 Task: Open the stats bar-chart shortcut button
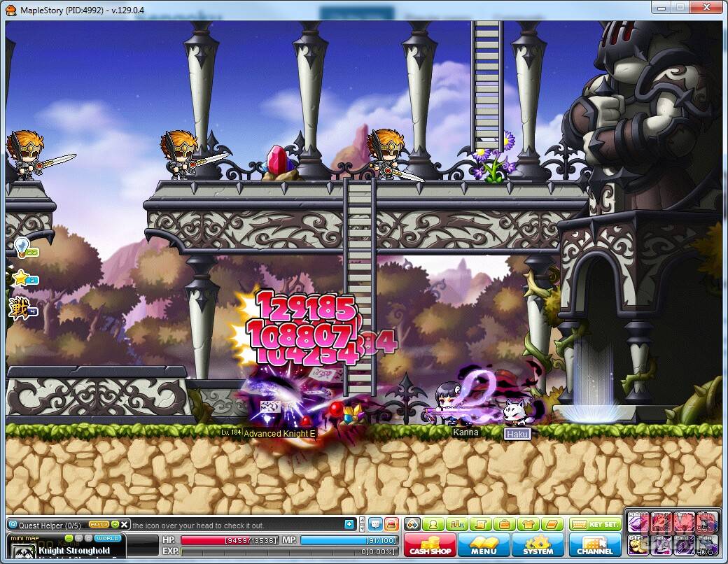pos(456,524)
